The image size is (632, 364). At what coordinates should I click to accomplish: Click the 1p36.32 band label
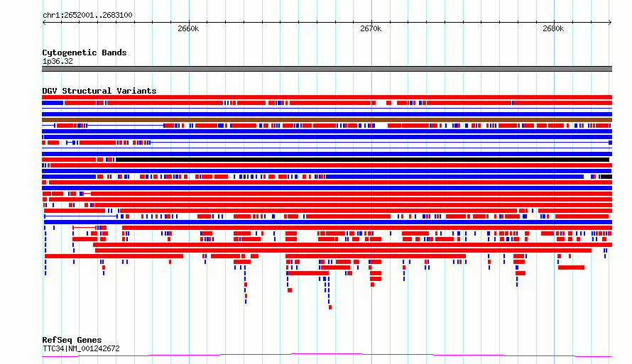click(x=58, y=61)
